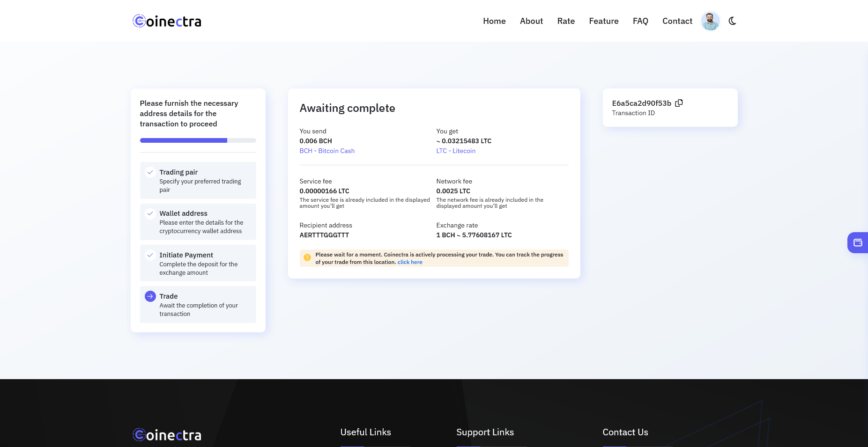This screenshot has width=868, height=447.
Task: Click the receive amount 0.03215483 LTC
Action: point(464,141)
